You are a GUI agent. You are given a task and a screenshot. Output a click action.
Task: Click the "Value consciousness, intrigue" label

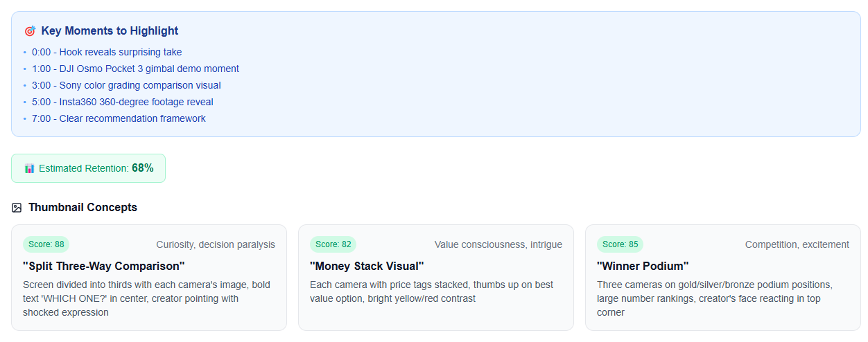498,244
